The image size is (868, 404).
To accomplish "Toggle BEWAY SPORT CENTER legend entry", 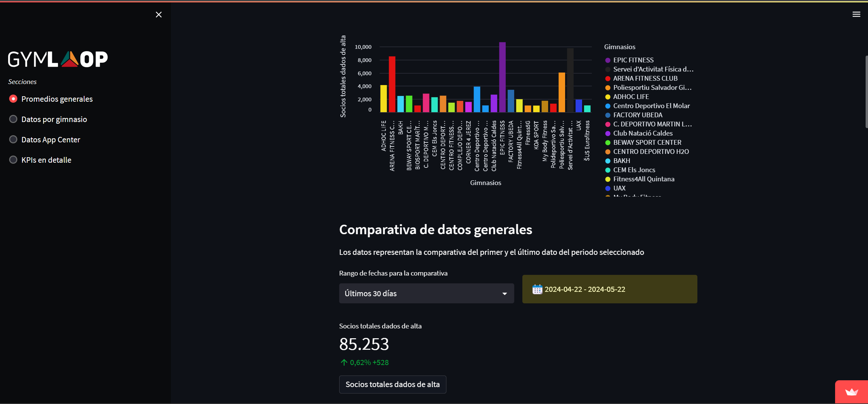I will (643, 142).
